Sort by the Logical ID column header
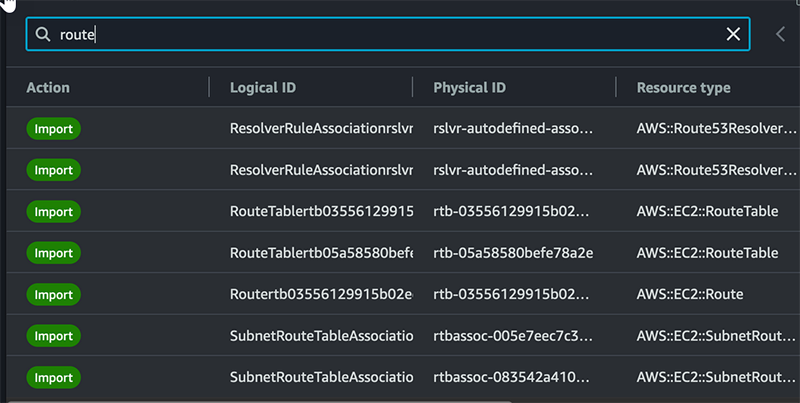 (x=262, y=88)
